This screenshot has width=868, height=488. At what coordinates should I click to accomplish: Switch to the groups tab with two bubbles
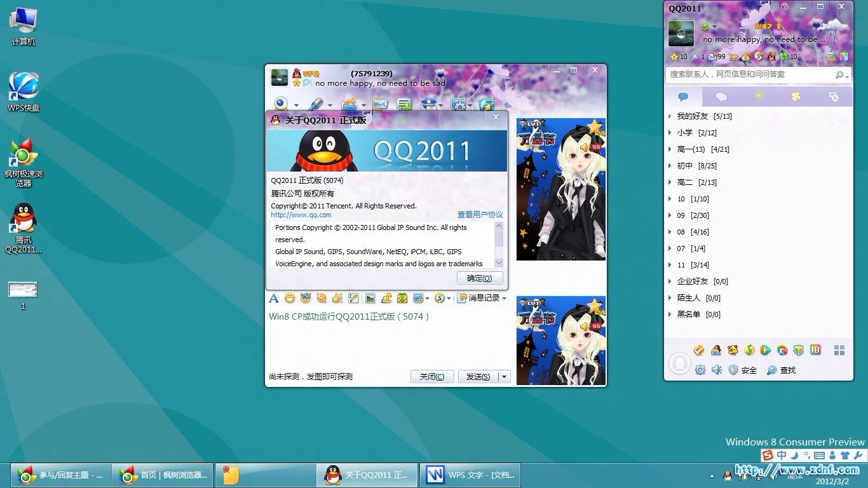pos(721,97)
